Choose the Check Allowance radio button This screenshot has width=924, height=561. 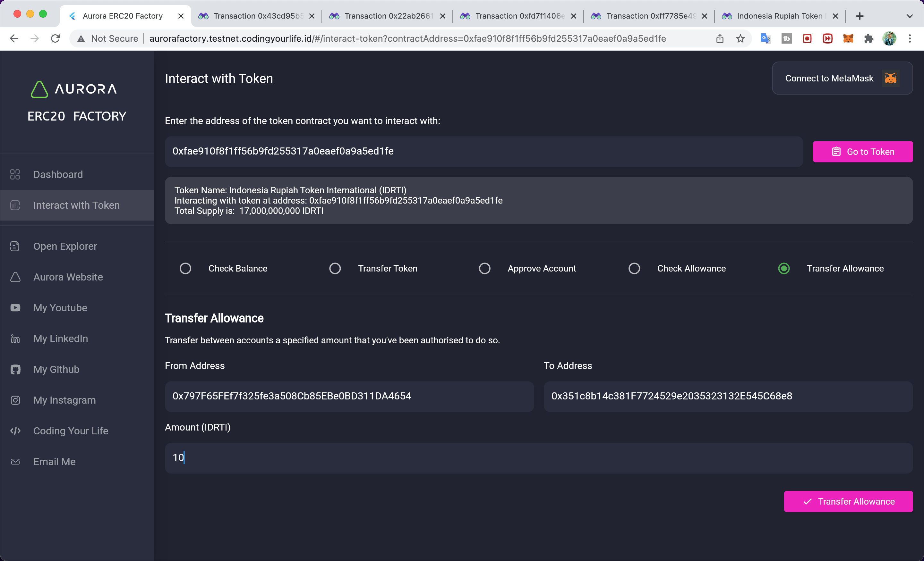(634, 268)
